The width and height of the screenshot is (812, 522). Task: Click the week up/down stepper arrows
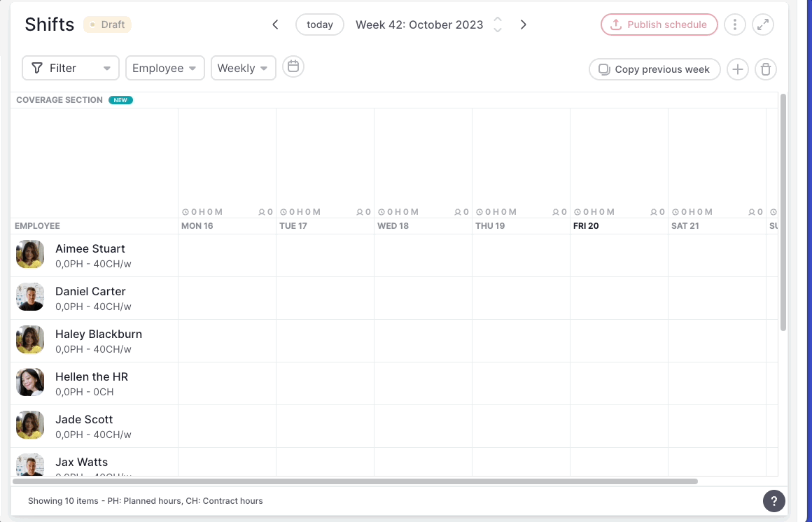click(x=498, y=24)
